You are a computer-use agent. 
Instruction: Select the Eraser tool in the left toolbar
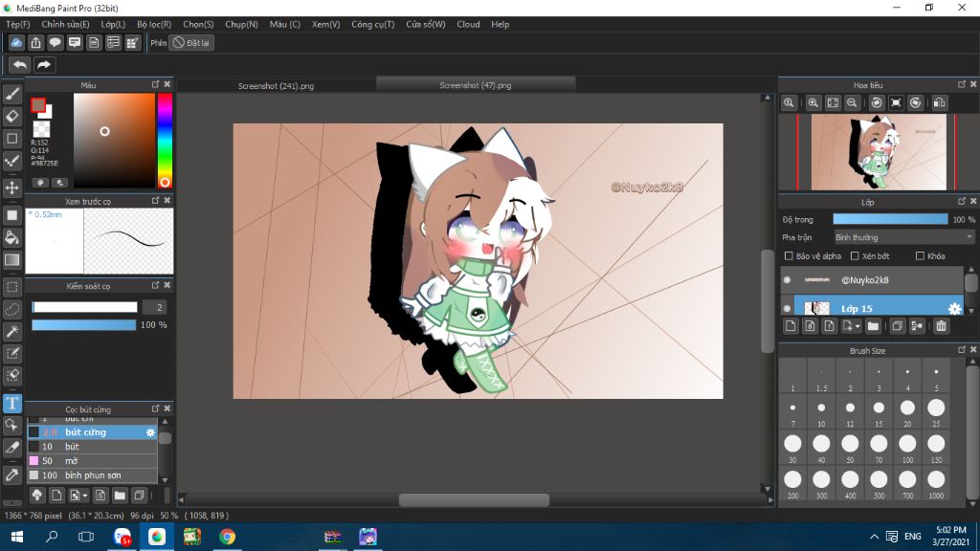[11, 116]
